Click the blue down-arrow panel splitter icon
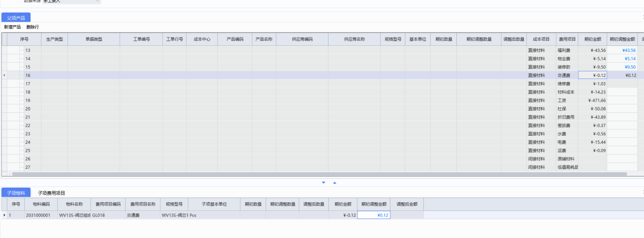 323,183
